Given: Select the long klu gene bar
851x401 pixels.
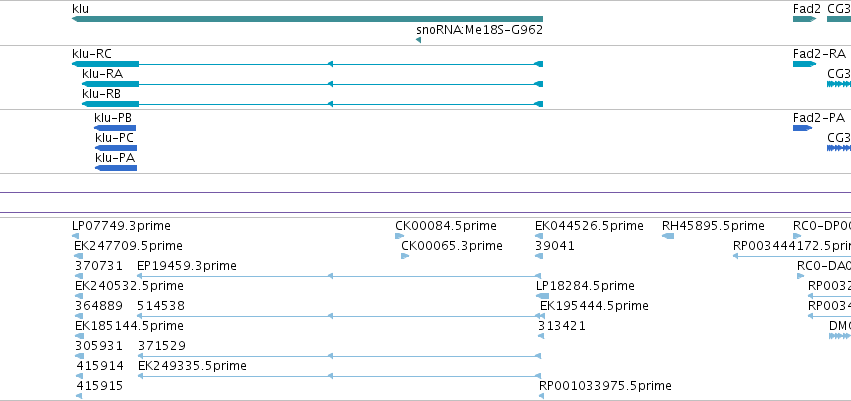Looking at the screenshot, I should (x=307, y=19).
